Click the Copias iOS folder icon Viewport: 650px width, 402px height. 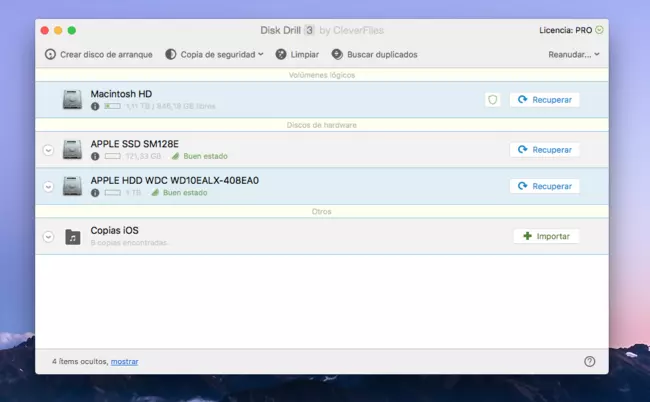(x=73, y=237)
